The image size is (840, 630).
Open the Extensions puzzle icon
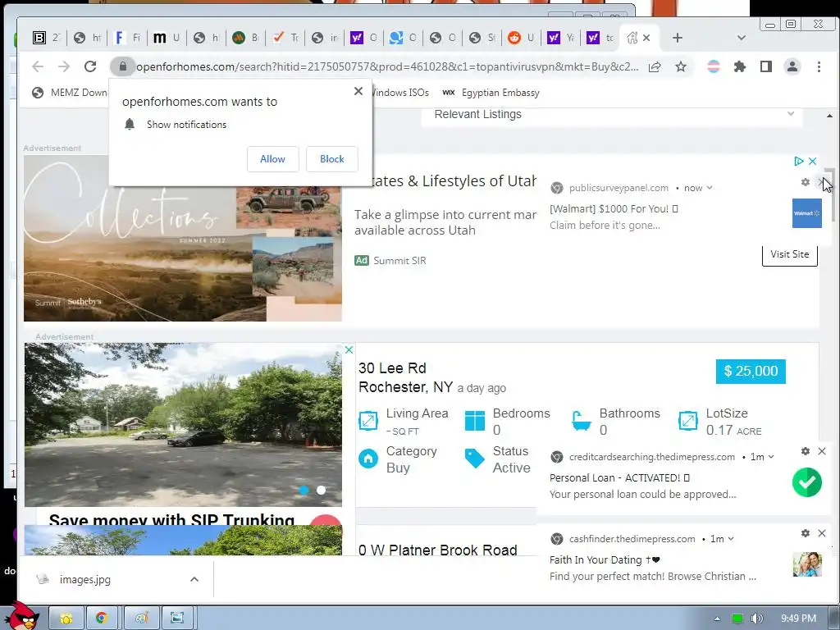pyautogui.click(x=740, y=67)
